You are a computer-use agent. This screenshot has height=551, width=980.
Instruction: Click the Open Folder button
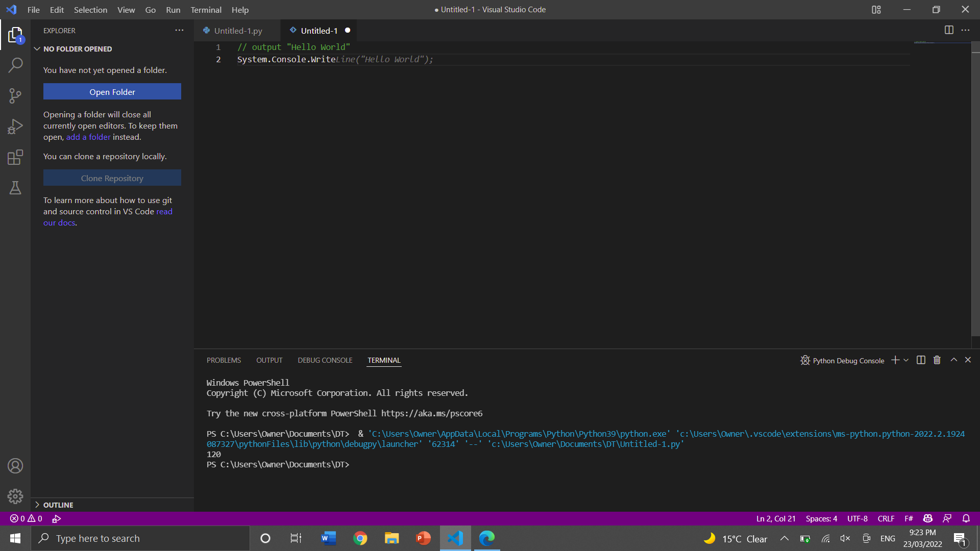[112, 92]
